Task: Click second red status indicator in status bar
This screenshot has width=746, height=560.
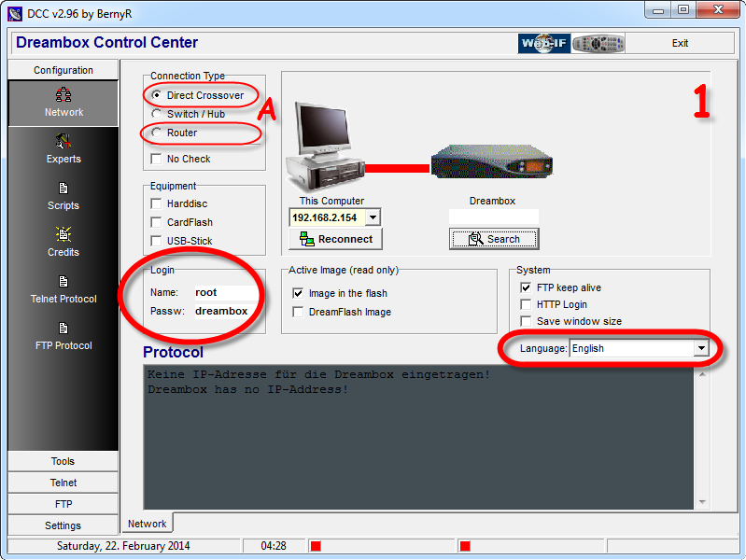Action: click(465, 546)
